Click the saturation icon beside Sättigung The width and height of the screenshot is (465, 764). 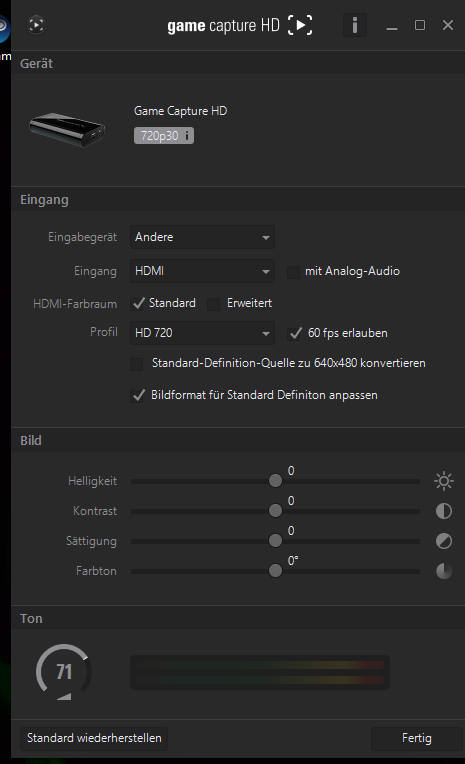point(444,541)
